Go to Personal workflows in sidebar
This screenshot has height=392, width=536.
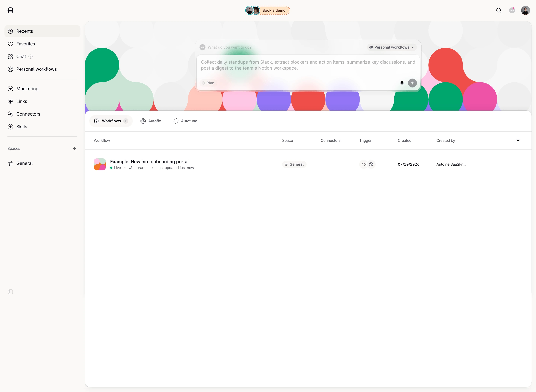(42, 69)
